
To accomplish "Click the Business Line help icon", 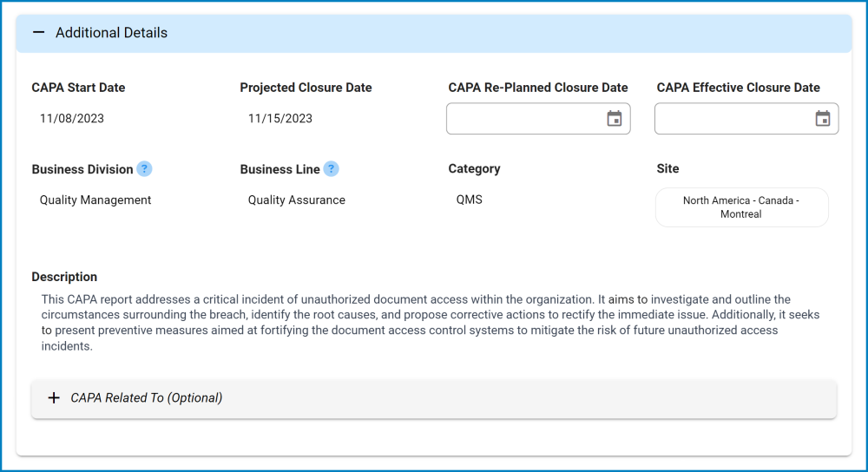I will pyautogui.click(x=331, y=169).
